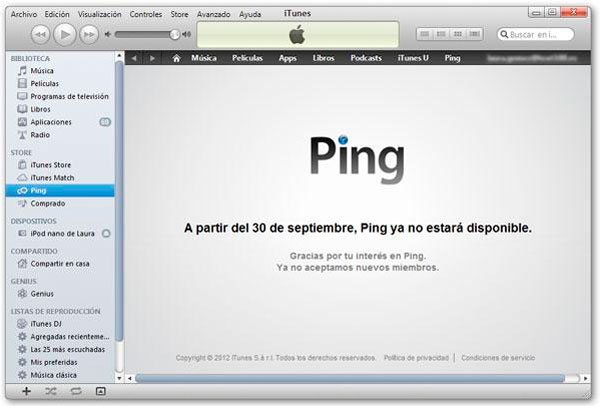The height and width of the screenshot is (414, 600).
Task: Open the Archivo menu
Action: [25, 14]
